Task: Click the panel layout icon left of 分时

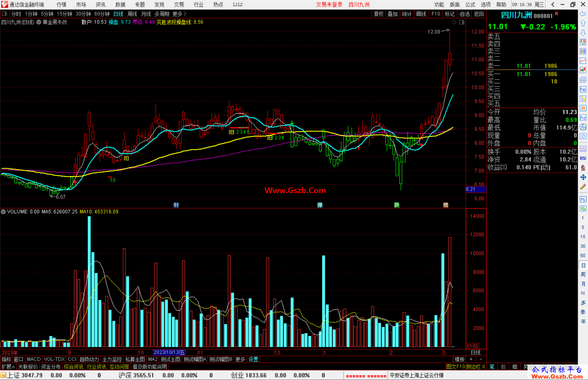Action: (4, 14)
